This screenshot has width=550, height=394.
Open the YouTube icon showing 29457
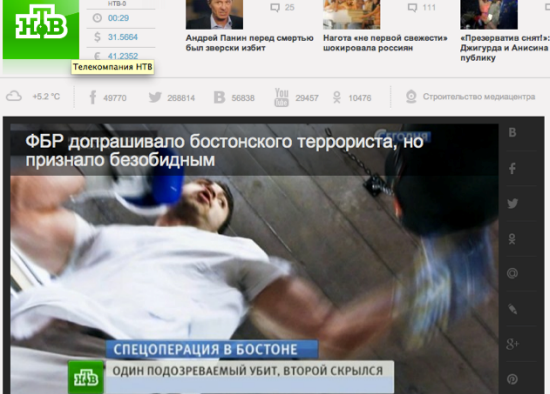(x=281, y=97)
